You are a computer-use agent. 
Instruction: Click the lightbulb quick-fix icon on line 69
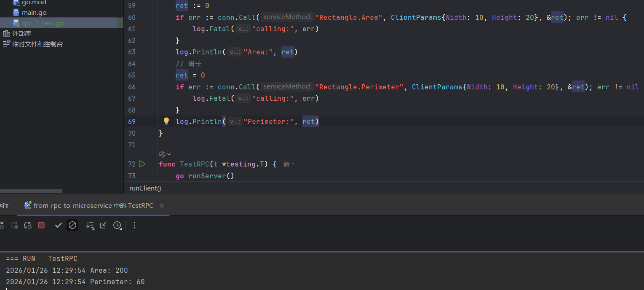tap(166, 121)
